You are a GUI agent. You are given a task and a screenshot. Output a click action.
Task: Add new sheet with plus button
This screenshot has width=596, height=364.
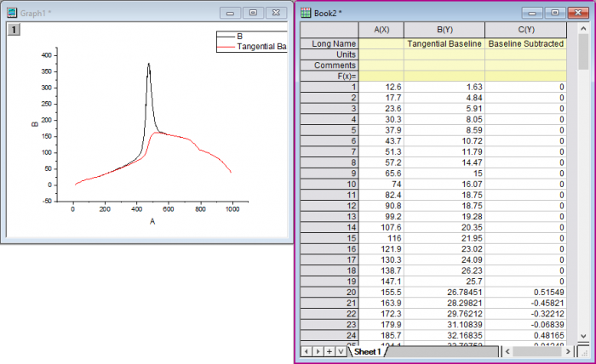[x=330, y=351]
